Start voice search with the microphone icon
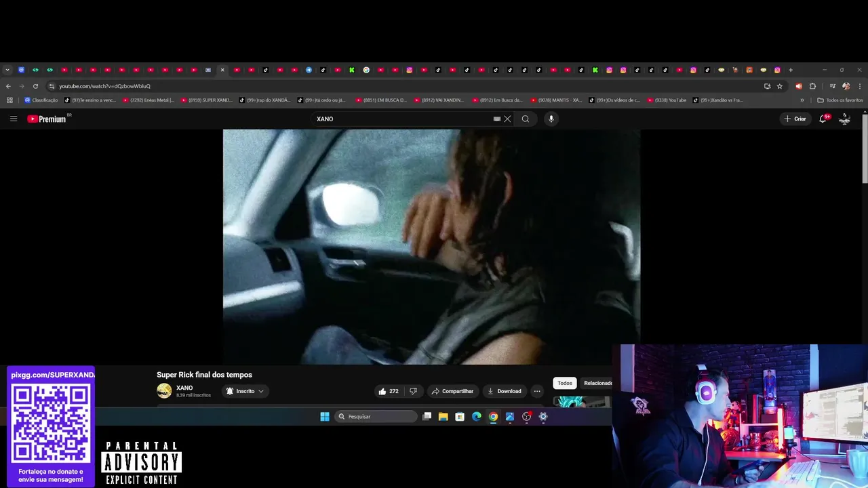The image size is (868, 488). [x=551, y=119]
